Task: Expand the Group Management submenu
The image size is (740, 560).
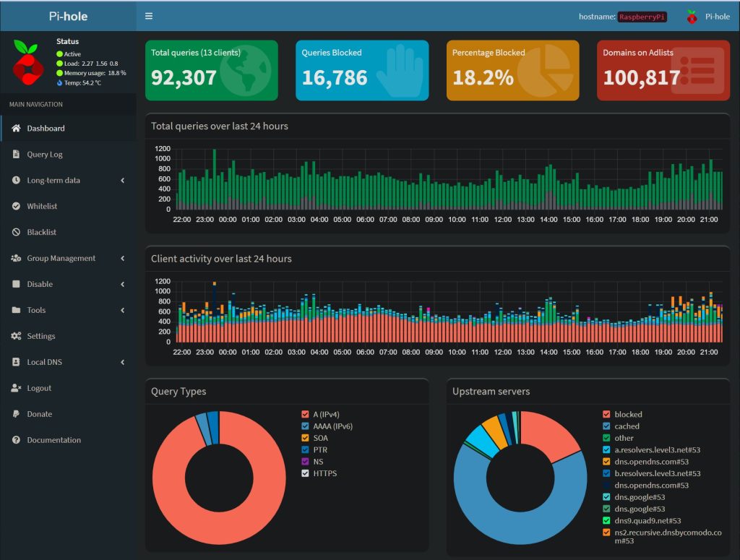Action: (x=122, y=259)
